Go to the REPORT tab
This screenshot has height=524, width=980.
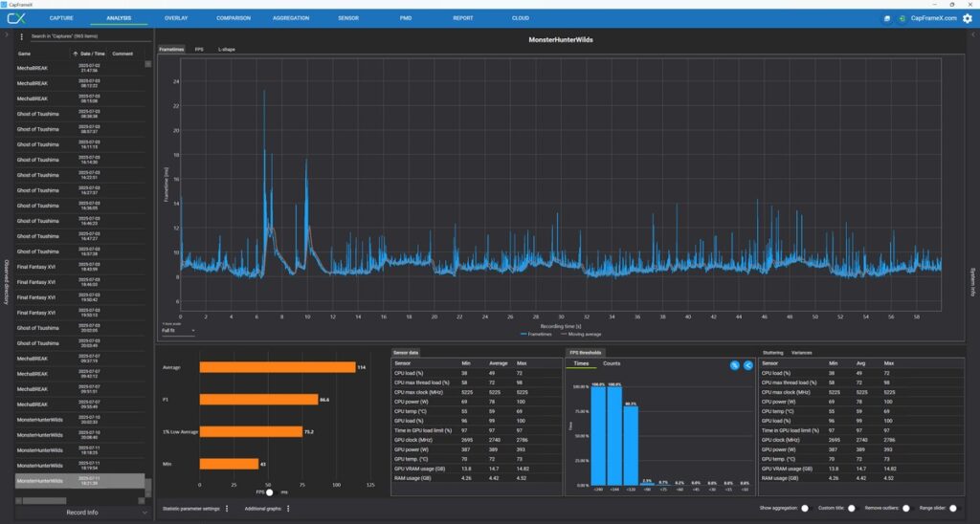click(463, 18)
